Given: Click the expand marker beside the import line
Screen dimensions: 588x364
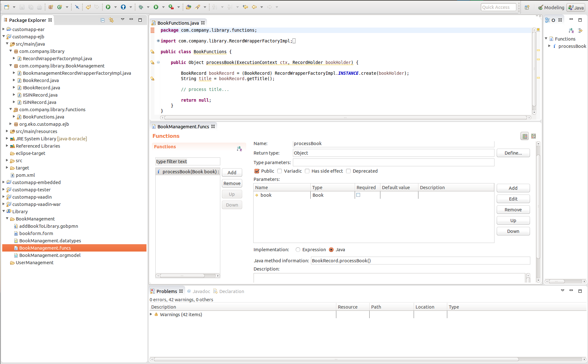Looking at the screenshot, I should [158, 41].
